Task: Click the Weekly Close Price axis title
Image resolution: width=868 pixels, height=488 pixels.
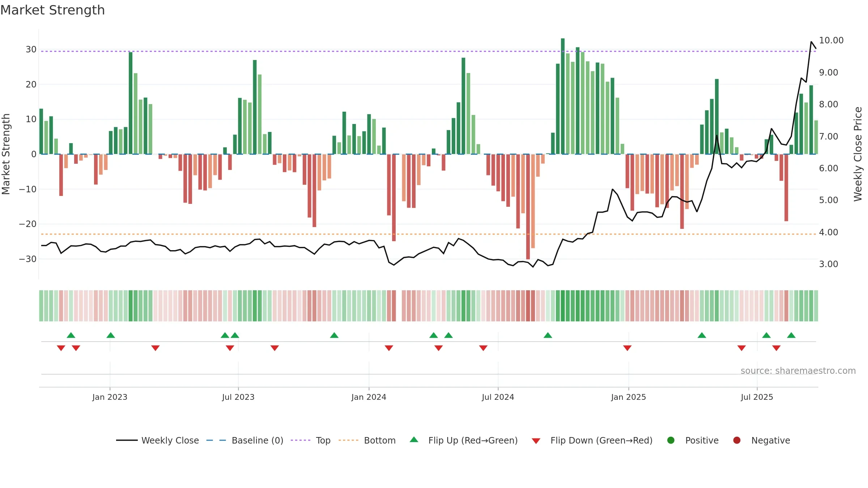Action: coord(858,154)
